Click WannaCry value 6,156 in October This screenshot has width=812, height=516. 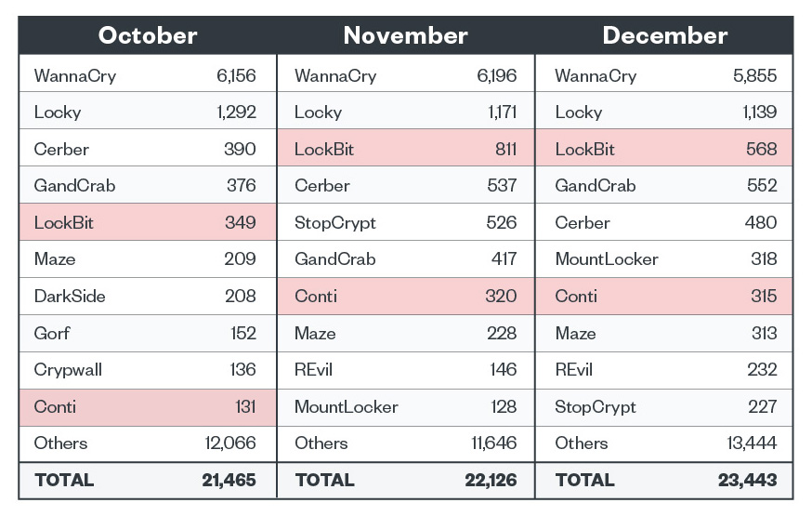click(236, 75)
